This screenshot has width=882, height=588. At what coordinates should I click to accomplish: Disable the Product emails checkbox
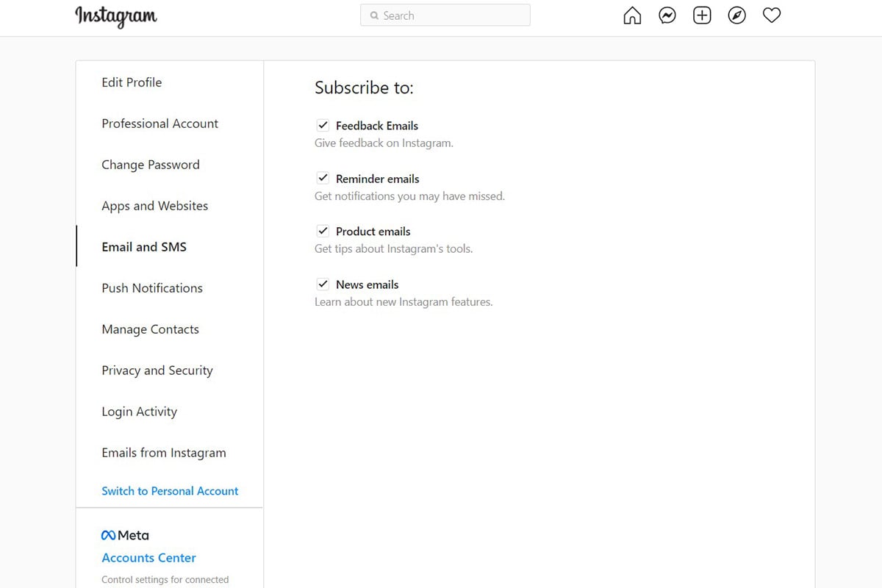323,232
